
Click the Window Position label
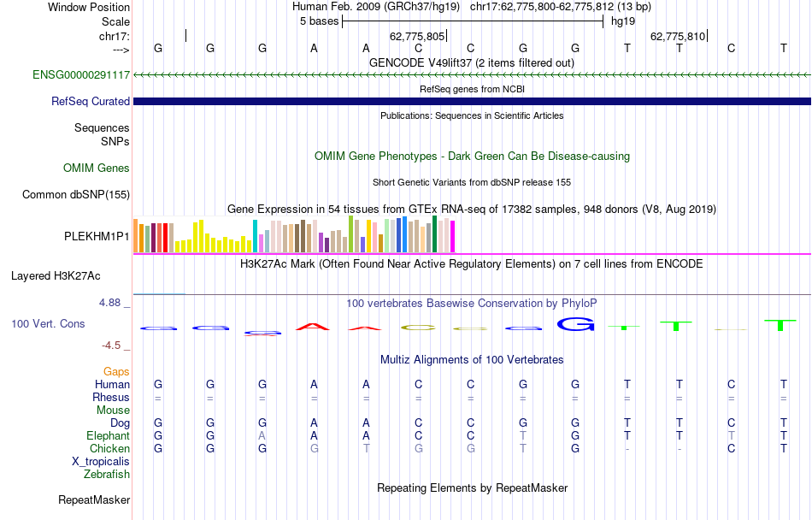(x=89, y=7)
